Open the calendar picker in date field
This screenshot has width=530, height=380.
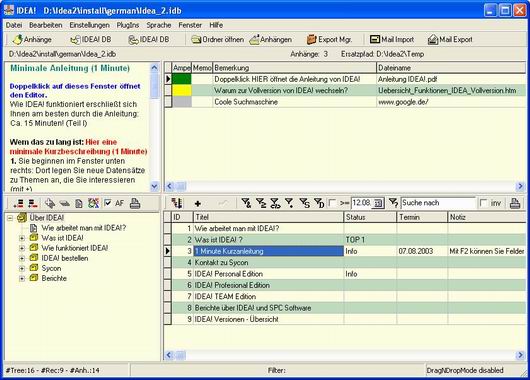click(378, 203)
